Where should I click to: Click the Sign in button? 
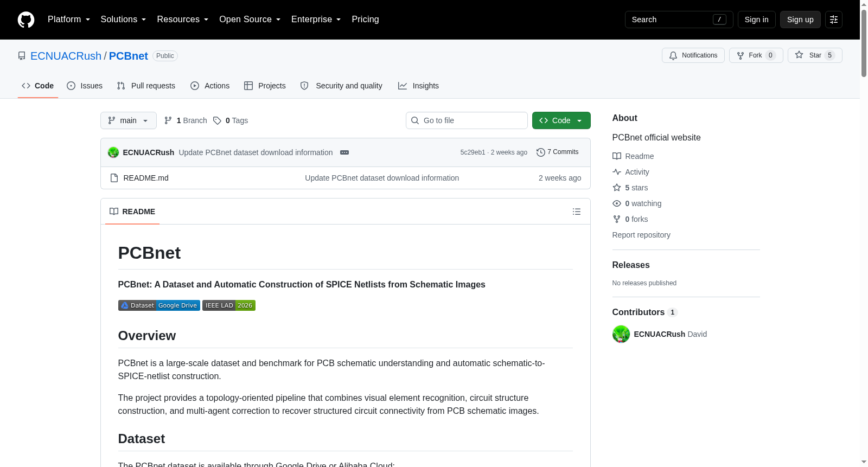click(x=757, y=20)
